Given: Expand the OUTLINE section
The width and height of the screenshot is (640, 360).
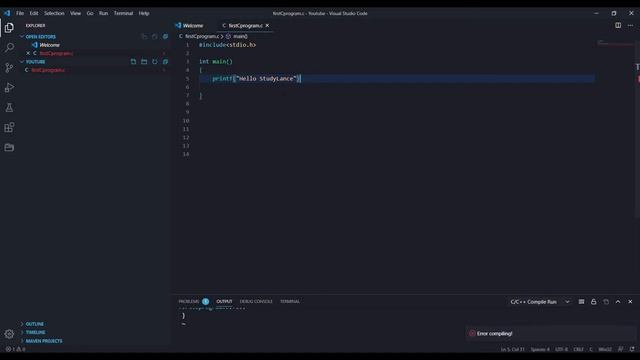Looking at the screenshot, I should pos(34,324).
